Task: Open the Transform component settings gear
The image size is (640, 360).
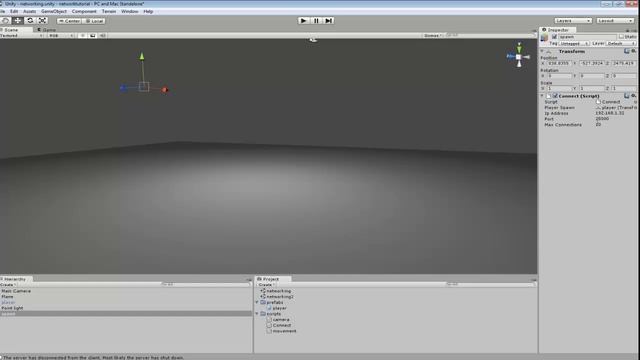Action: (x=633, y=51)
